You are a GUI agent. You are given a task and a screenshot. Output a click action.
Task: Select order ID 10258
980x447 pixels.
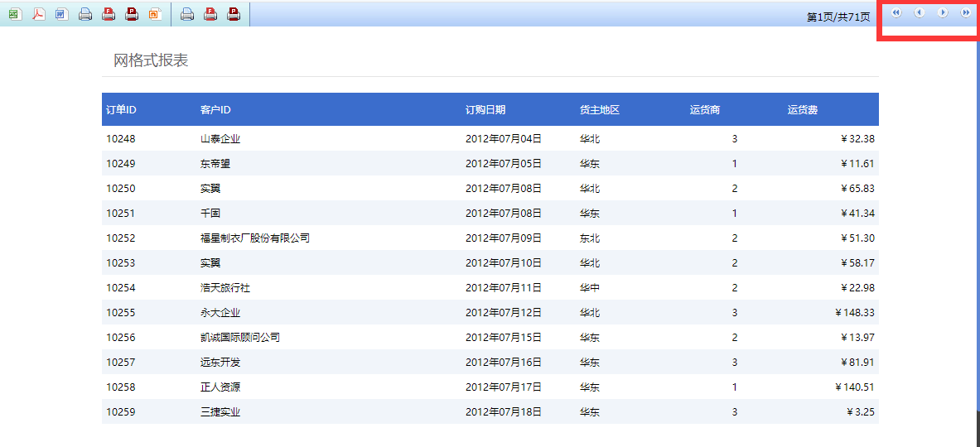pyautogui.click(x=121, y=387)
